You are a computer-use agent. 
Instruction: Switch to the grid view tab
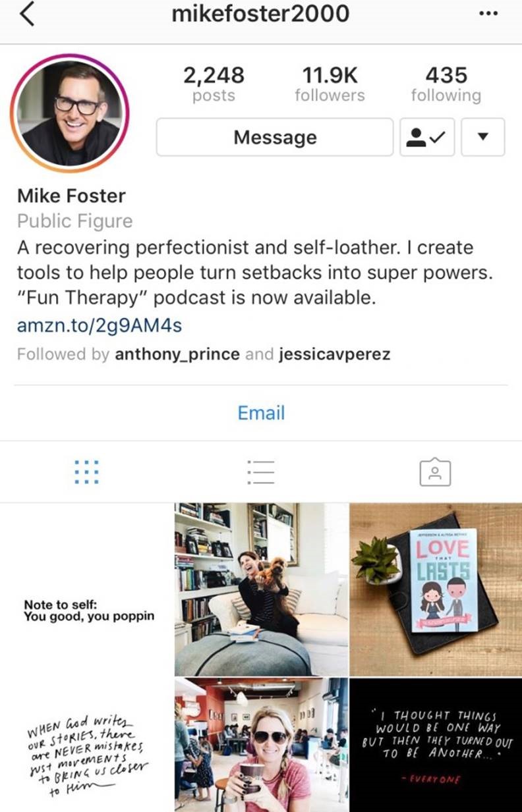point(86,472)
